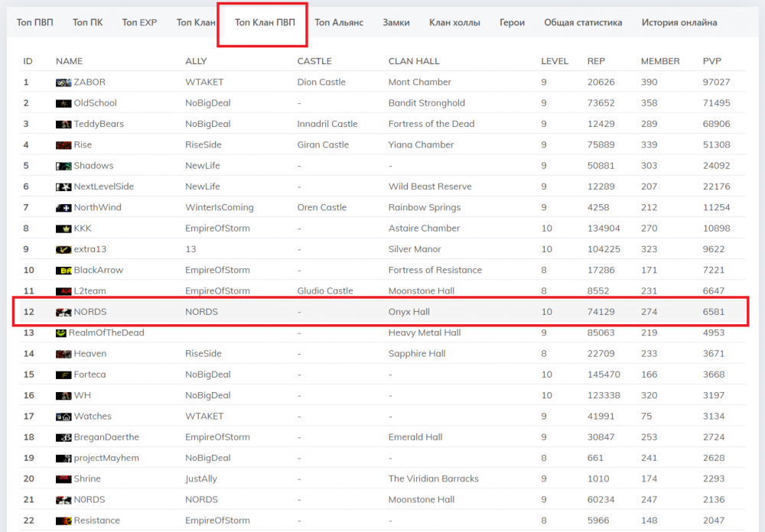Screen dimensions: 765x532
Task: Click the extra13 clan crest icon
Action: [x=63, y=250]
